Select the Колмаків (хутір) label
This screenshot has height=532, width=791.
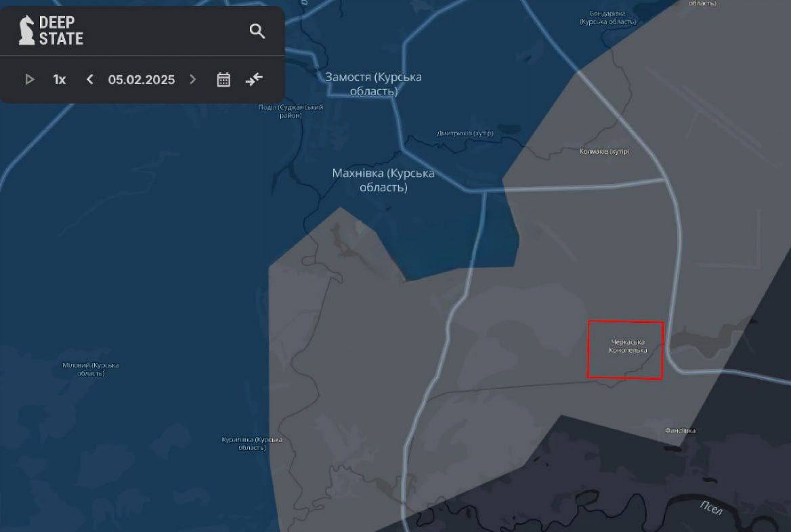(605, 151)
